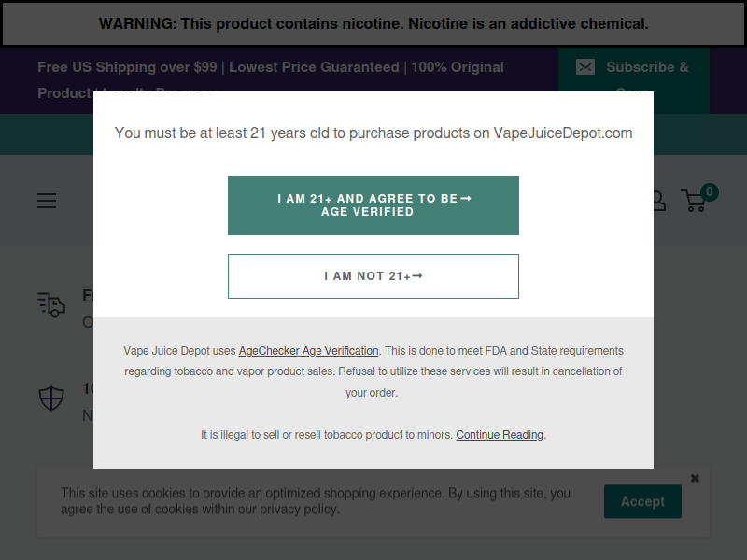Close the cookie notice with the X

coord(695,478)
